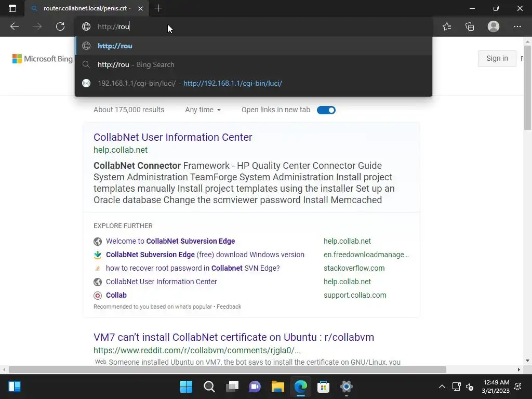Open the tab actions menu icon
532x399 pixels.
tap(12, 8)
